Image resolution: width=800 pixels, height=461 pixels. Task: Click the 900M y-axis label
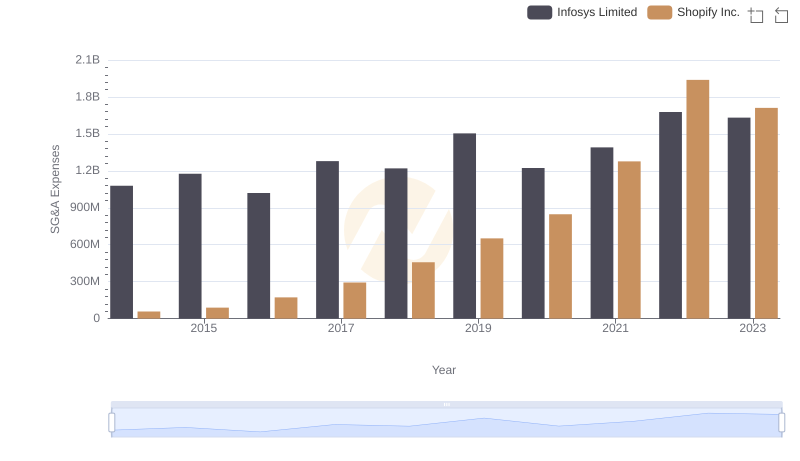[85, 208]
